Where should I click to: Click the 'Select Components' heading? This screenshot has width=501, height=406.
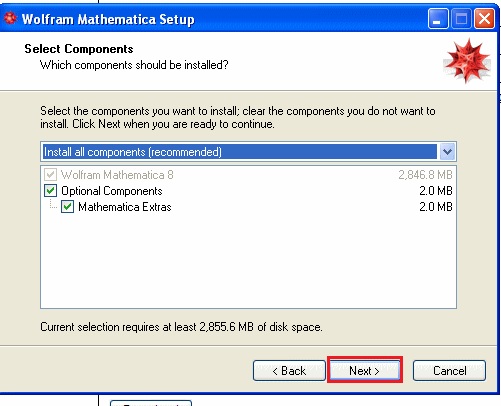pos(79,49)
